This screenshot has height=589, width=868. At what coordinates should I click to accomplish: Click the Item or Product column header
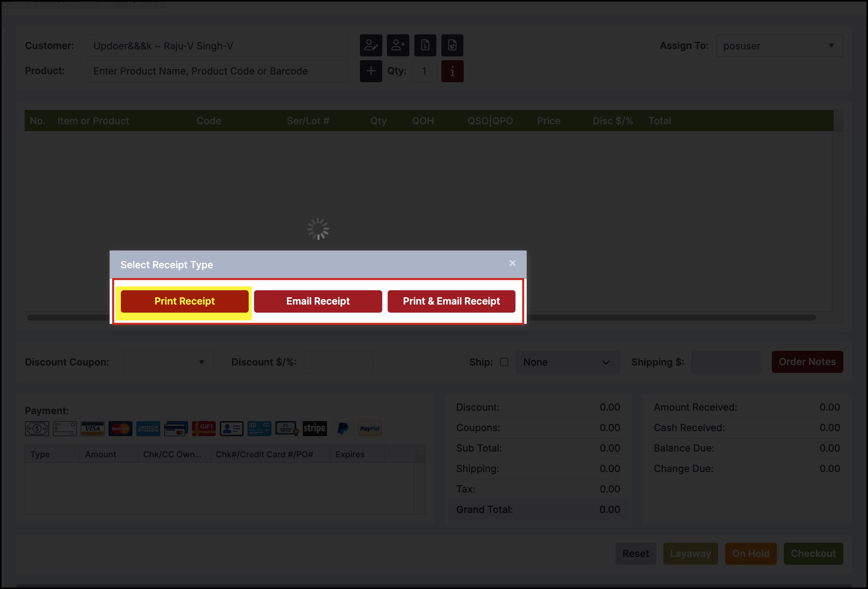[x=93, y=121]
